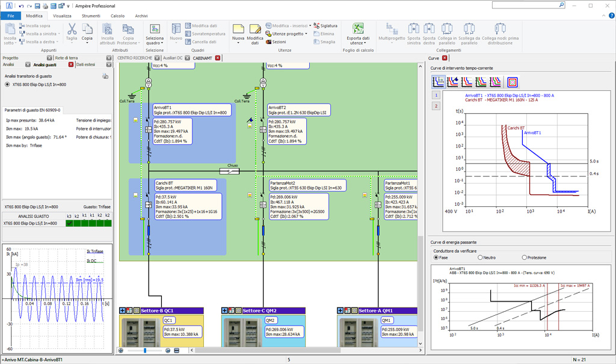The image size is (616, 364).
Task: Switch to Calcolo ribbon tab
Action: tap(117, 16)
